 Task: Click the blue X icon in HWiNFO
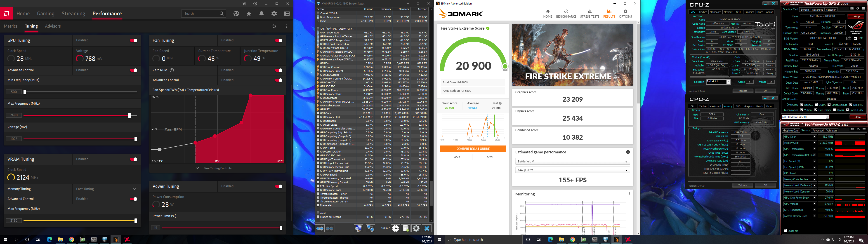pyautogui.click(x=427, y=228)
